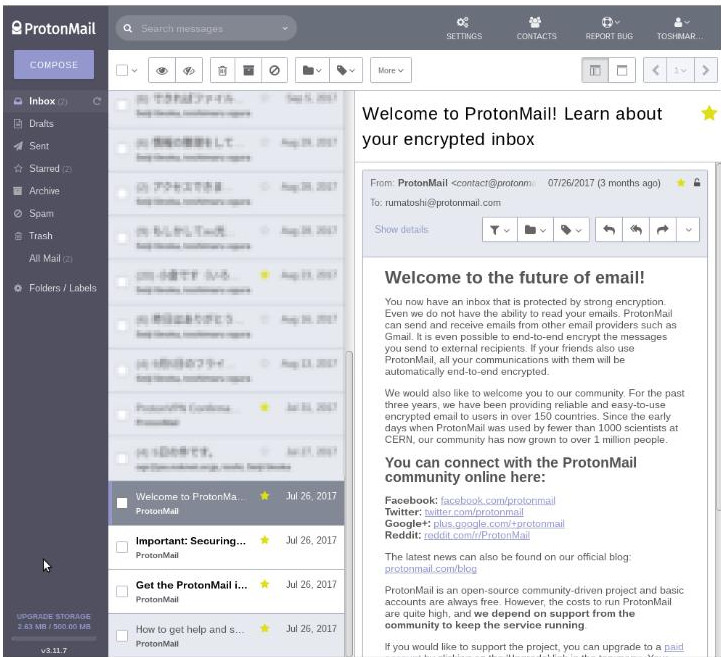Screen dimensions: 721x657
Task: Open Settings from the top bar
Action: point(464,29)
